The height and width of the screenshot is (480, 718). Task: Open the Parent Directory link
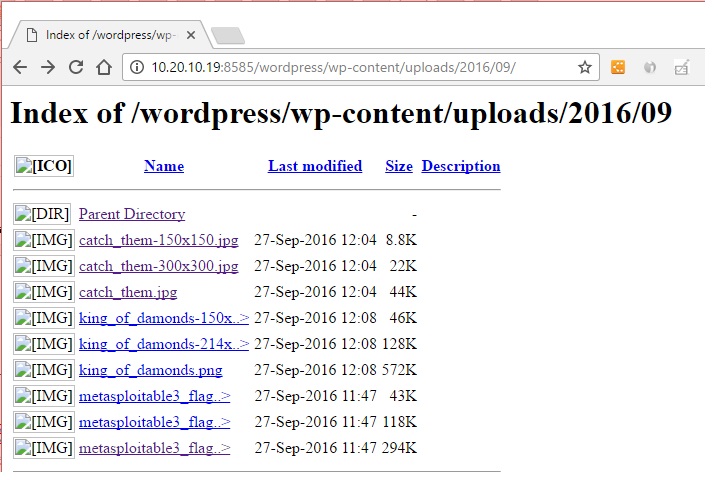(132, 214)
